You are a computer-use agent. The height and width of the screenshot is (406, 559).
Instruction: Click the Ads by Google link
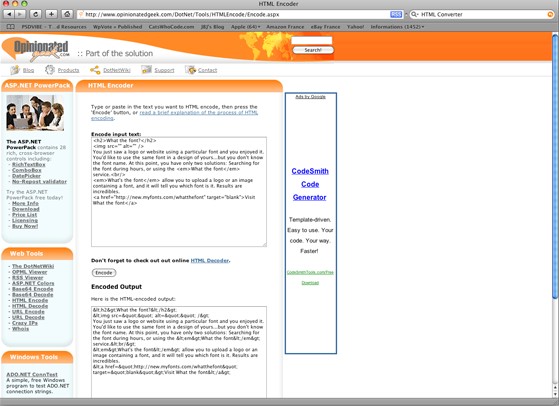point(311,97)
